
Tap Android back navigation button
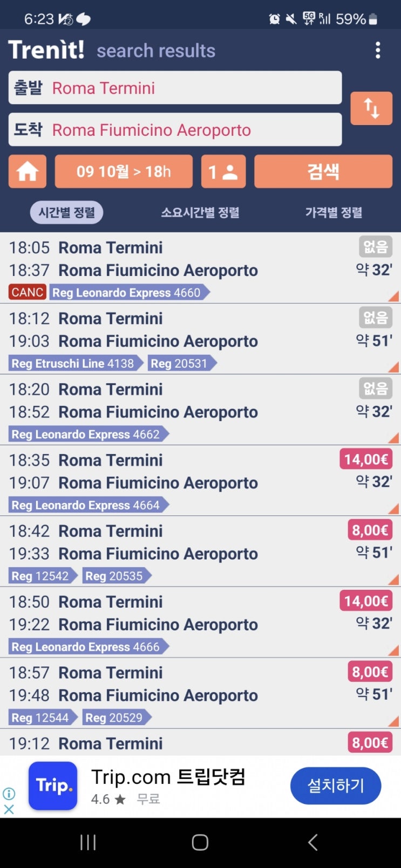tap(312, 842)
